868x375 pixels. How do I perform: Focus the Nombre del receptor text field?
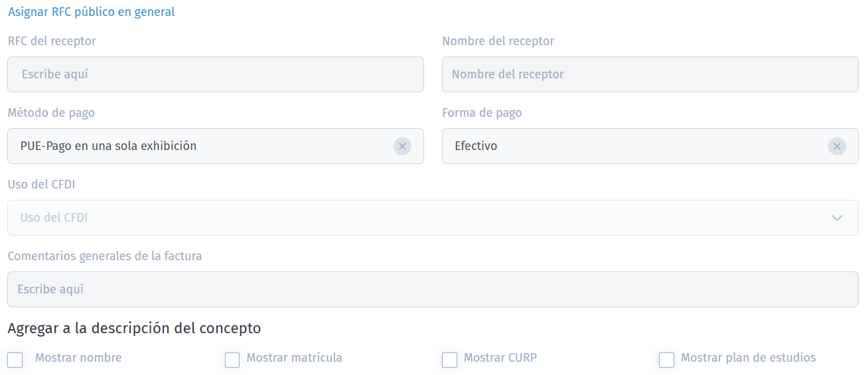(650, 74)
